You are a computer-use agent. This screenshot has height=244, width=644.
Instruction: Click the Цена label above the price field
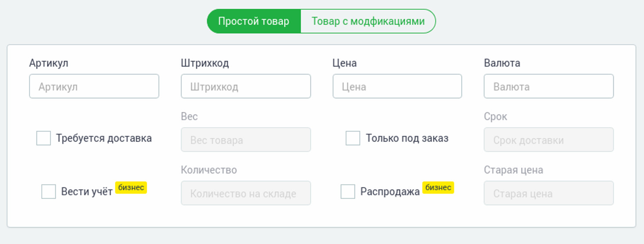point(345,63)
